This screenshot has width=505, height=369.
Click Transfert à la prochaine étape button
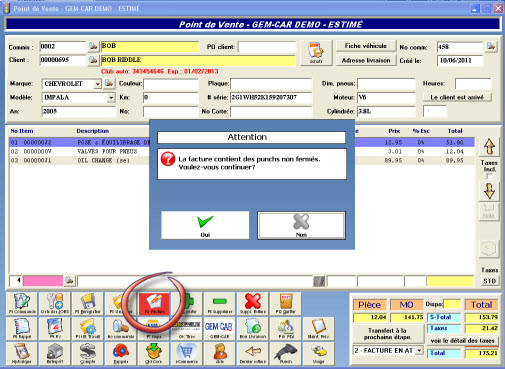click(x=387, y=334)
